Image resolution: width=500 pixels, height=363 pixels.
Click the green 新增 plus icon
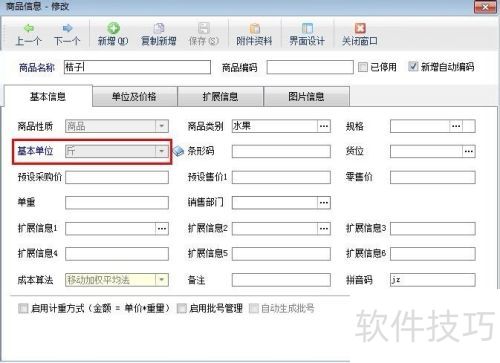click(x=113, y=28)
